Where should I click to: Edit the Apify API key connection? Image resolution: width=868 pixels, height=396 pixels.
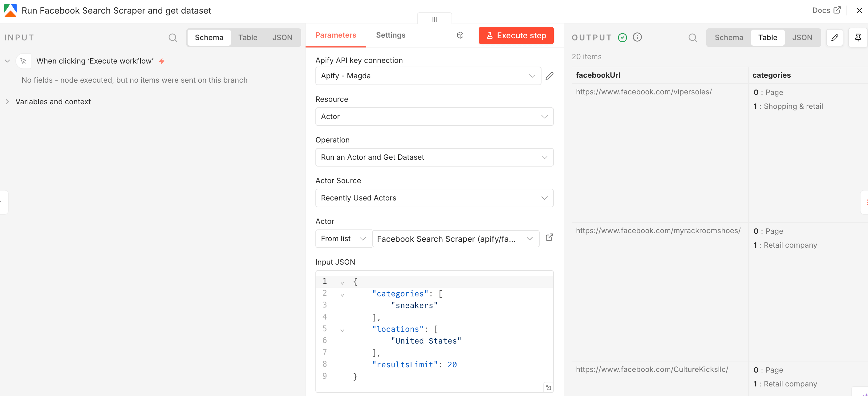click(x=549, y=76)
